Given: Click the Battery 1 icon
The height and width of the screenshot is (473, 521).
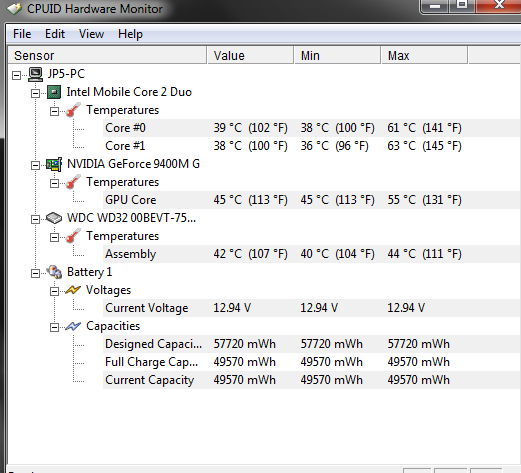Looking at the screenshot, I should point(54,272).
